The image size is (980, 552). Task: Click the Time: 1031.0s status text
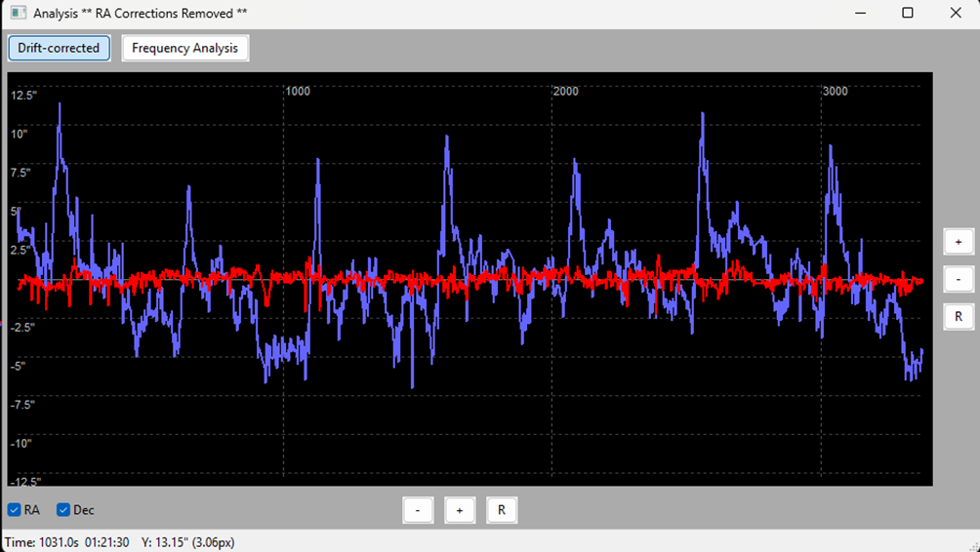[41, 542]
